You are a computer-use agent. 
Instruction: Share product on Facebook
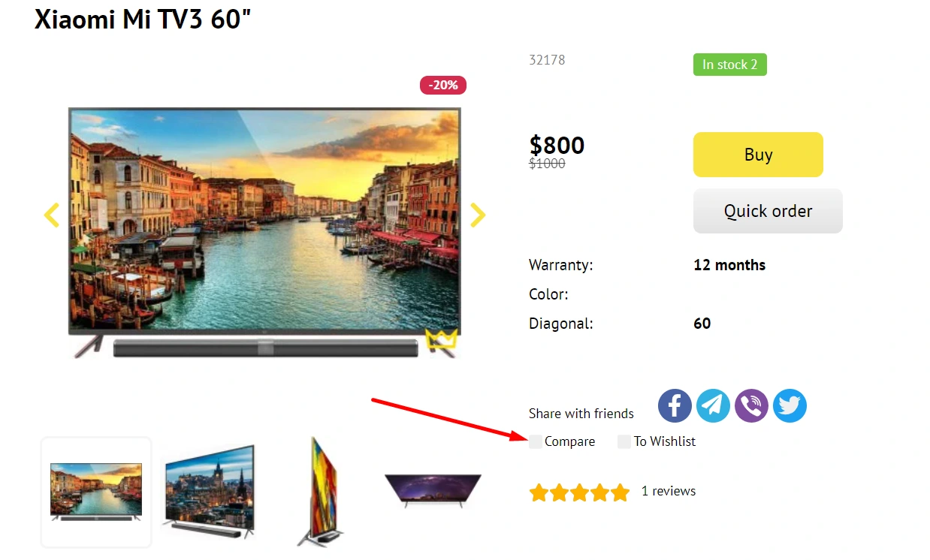coord(675,406)
